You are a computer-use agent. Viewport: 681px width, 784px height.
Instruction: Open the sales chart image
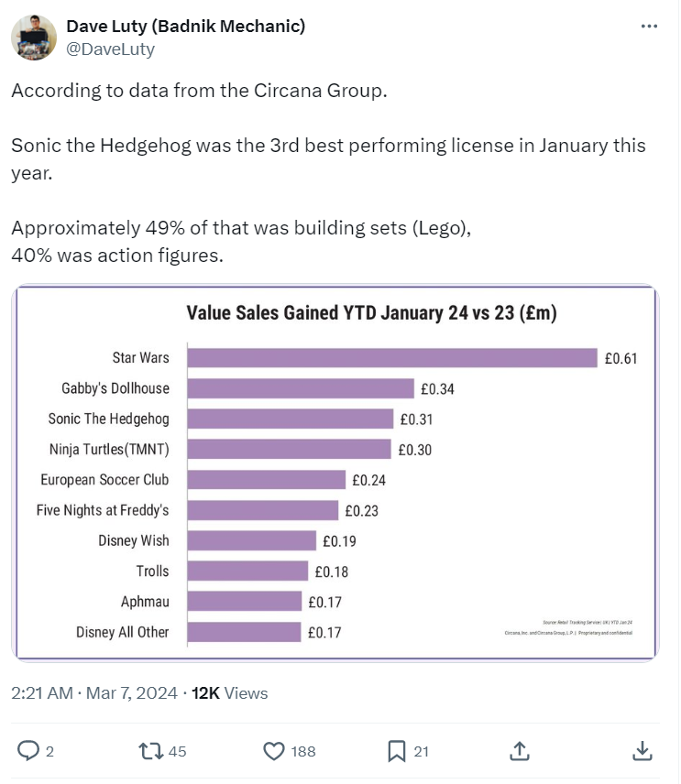tap(335, 473)
